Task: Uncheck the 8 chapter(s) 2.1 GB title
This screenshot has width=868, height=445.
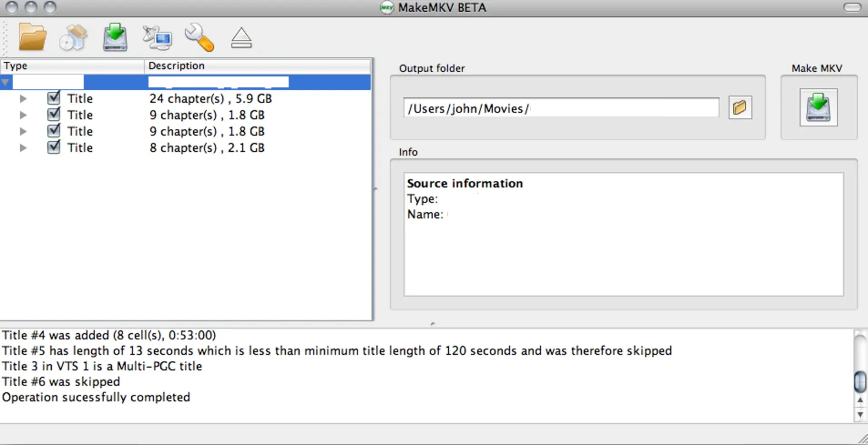Action: [x=53, y=147]
